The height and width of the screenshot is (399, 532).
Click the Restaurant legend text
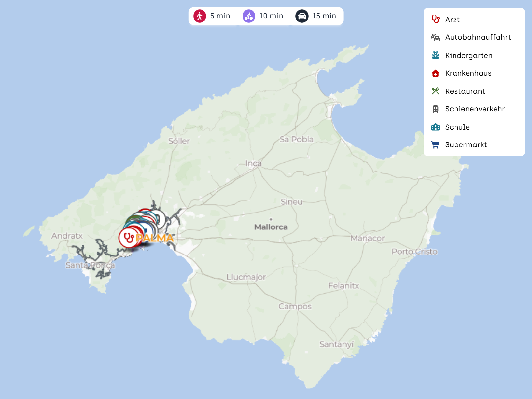[465, 91]
